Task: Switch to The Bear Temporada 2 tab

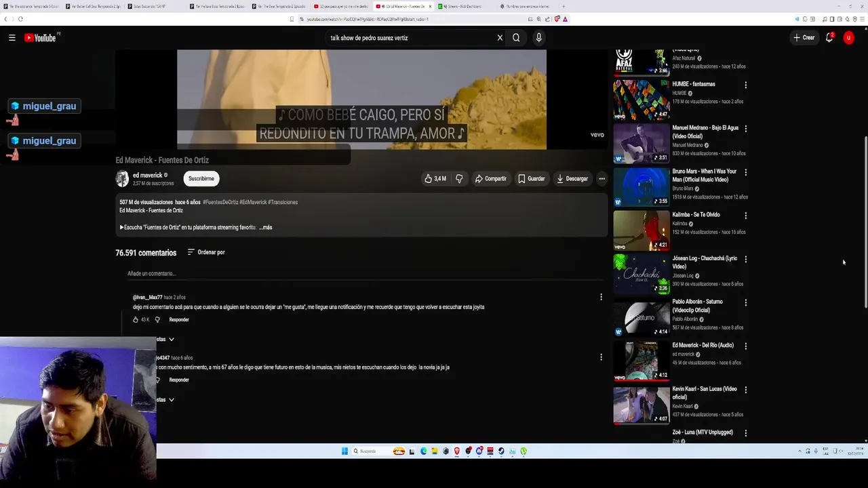Action: [279, 6]
